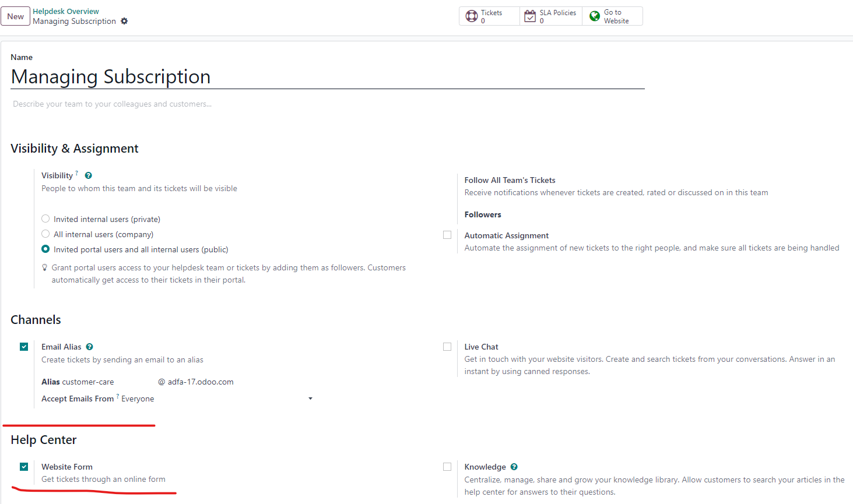Edit the team name Managing Subscription field

327,77
